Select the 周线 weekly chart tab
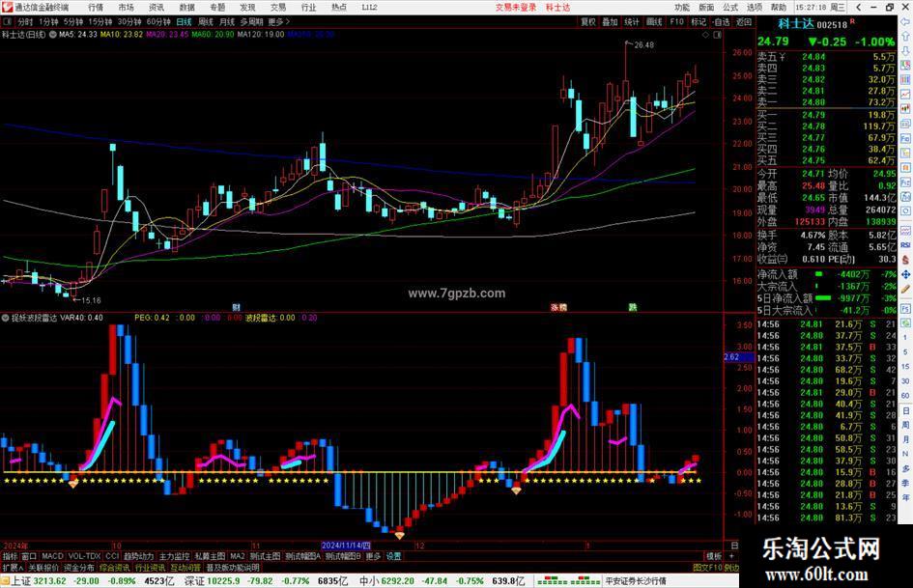This screenshot has width=913, height=588. [x=206, y=21]
